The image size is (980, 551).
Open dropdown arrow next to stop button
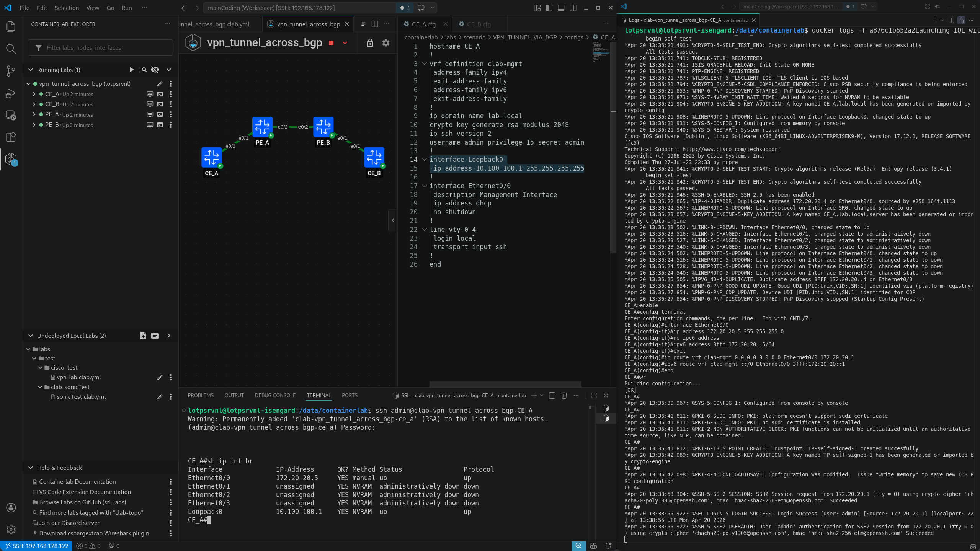(x=345, y=43)
